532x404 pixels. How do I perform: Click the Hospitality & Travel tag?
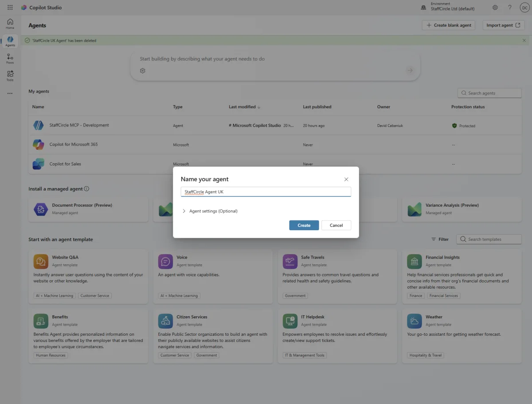pos(426,355)
